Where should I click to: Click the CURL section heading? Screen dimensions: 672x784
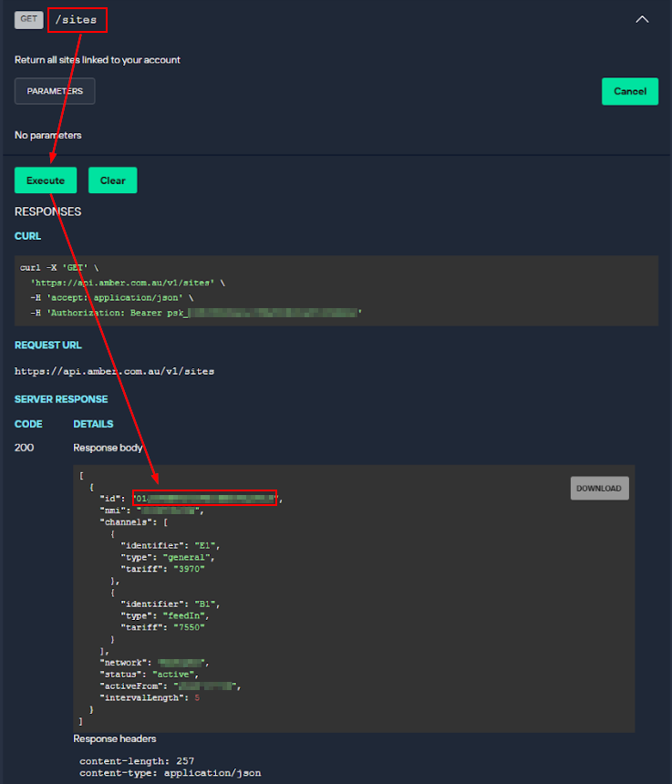pyautogui.click(x=27, y=236)
